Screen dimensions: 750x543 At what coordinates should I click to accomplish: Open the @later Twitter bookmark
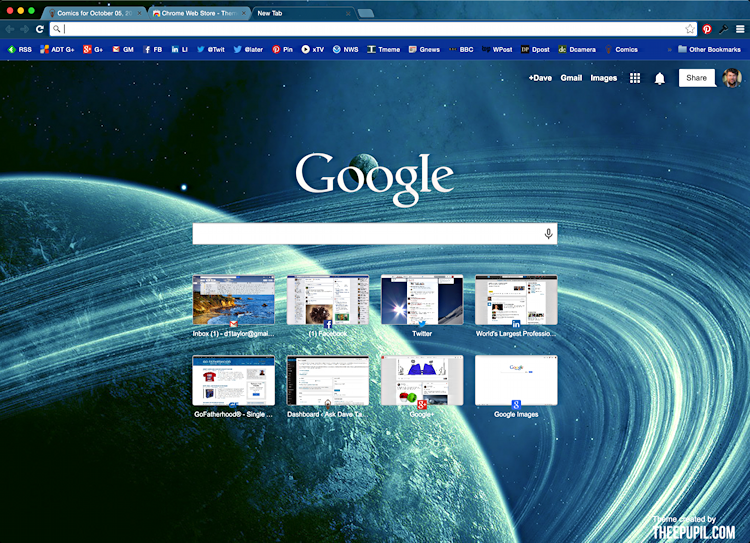[x=248, y=49]
